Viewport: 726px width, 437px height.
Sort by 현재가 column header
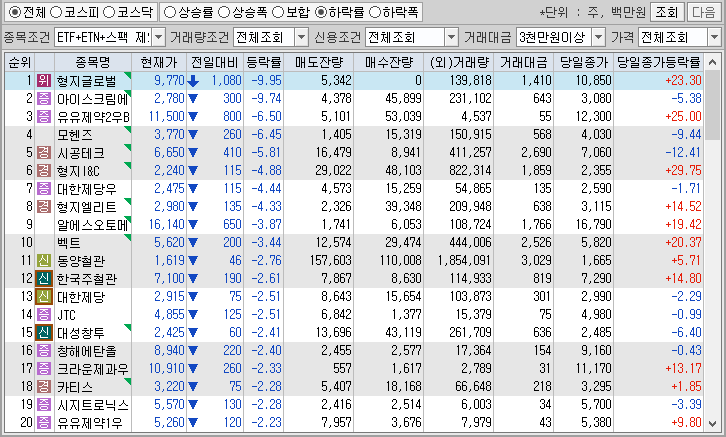[x=159, y=62]
